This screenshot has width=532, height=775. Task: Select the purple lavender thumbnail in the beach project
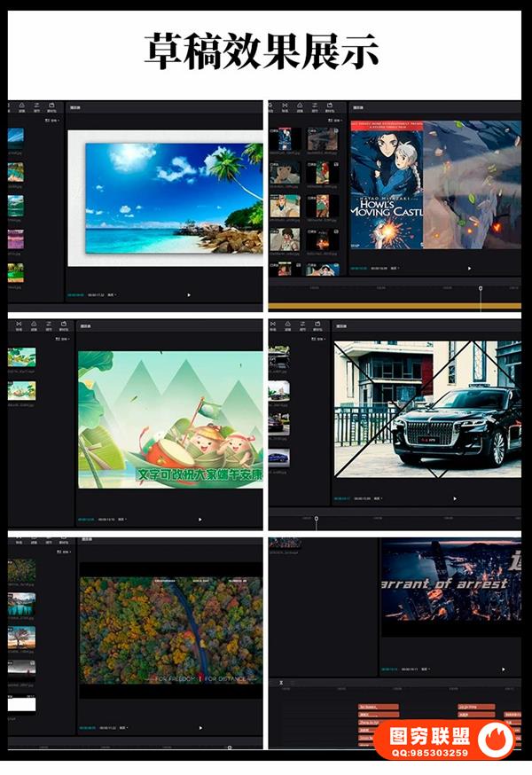tap(16, 239)
